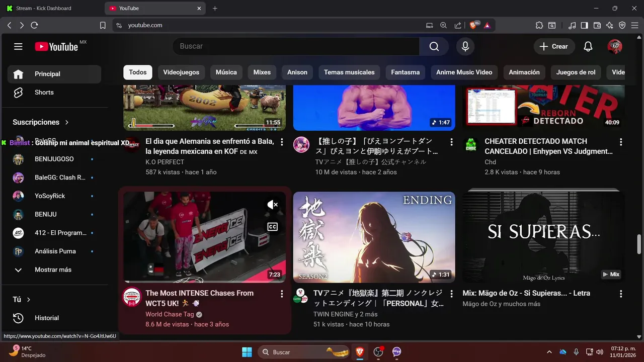The height and width of the screenshot is (362, 644).
Task: Reload the page with refresh icon
Action: click(x=34, y=25)
